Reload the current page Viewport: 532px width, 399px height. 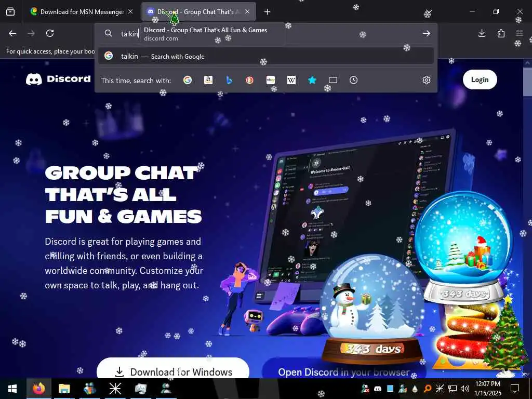click(x=50, y=33)
